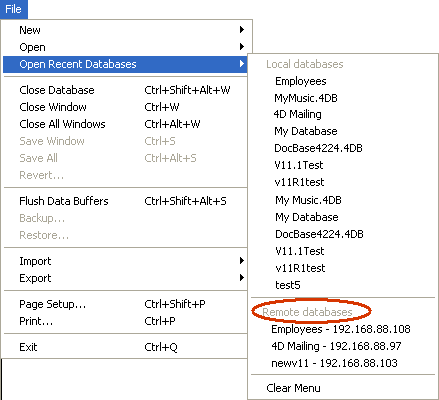
Task: Expand the Open submenu arrow
Action: (x=242, y=47)
